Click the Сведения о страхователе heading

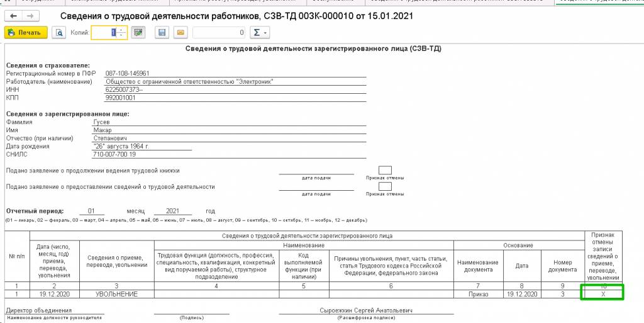coord(48,65)
